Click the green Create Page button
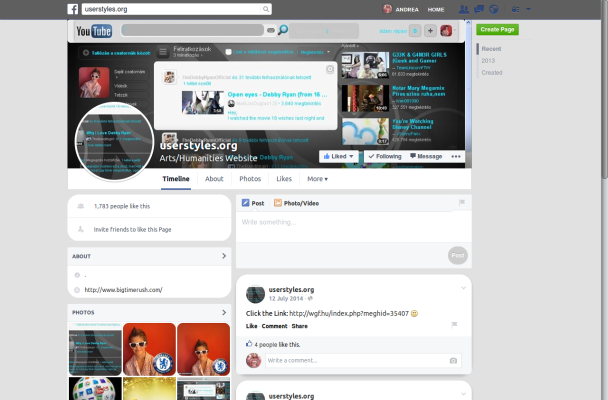Screen dimensions: 608x400 [497, 29]
